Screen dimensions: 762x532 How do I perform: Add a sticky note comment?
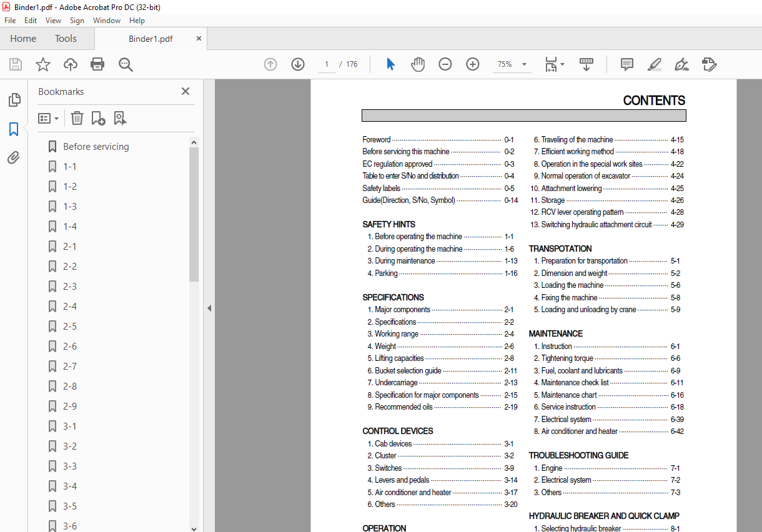pyautogui.click(x=627, y=64)
